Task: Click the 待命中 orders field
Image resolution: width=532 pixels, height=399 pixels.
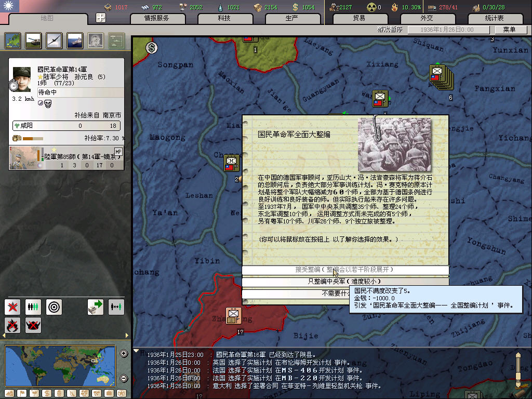Action: coord(81,92)
